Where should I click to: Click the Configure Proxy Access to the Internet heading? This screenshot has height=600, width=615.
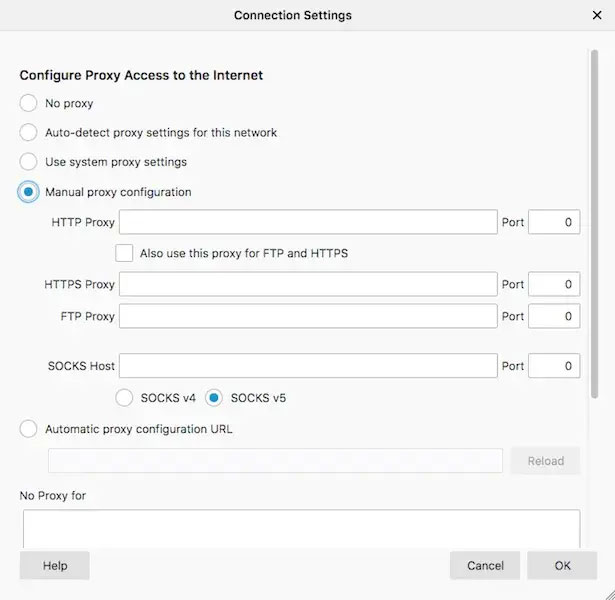coord(141,75)
